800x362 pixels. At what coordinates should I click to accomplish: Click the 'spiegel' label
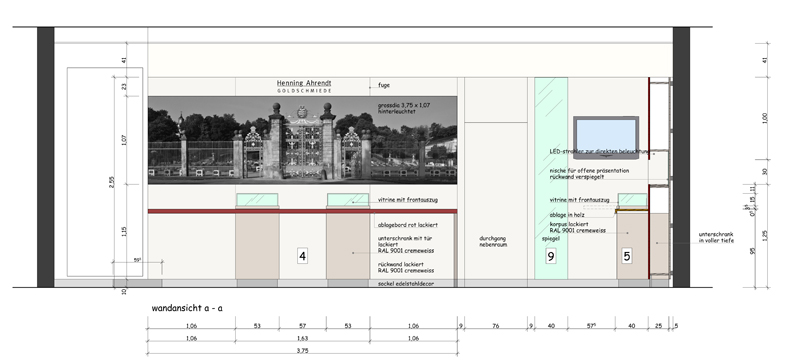click(x=551, y=238)
